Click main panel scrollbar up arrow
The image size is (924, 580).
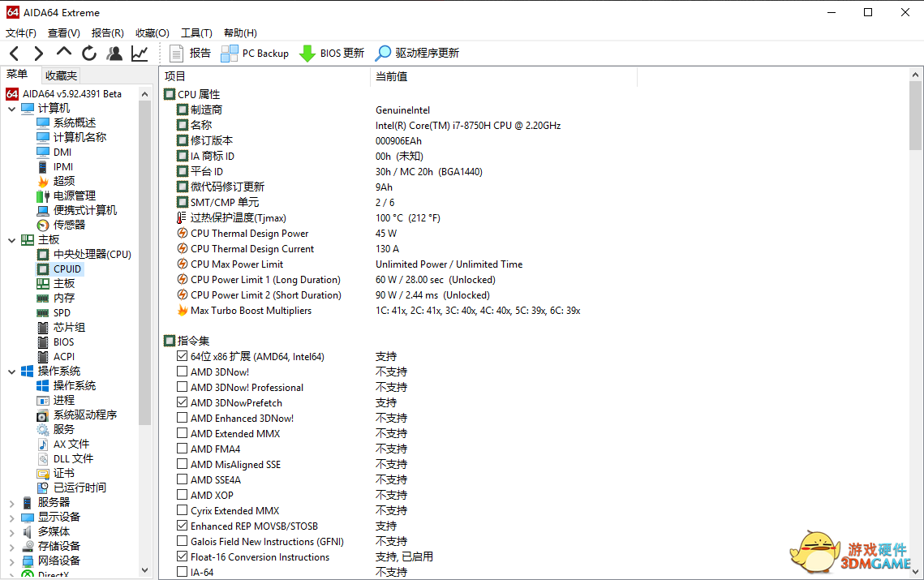(x=915, y=75)
